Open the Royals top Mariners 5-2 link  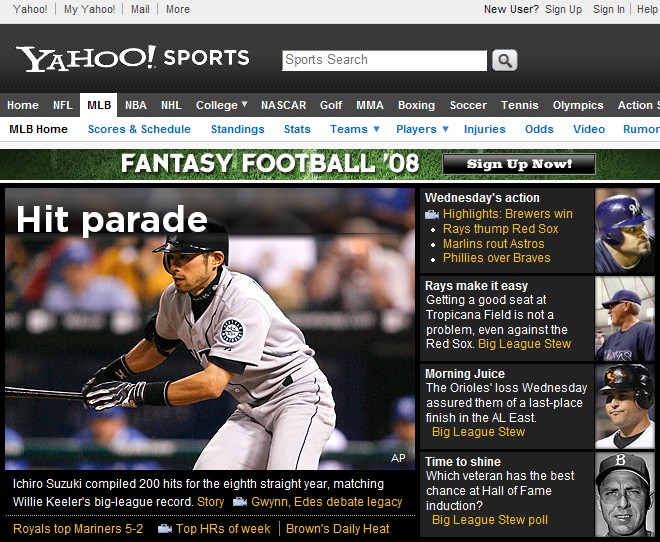point(78,529)
